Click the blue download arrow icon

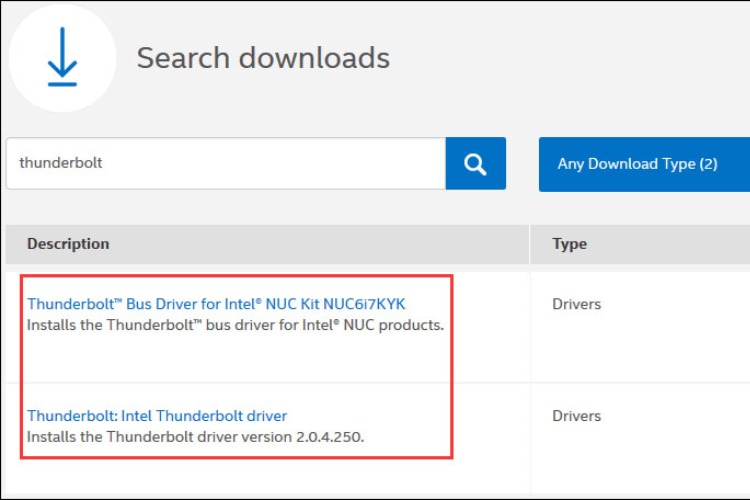click(62, 57)
